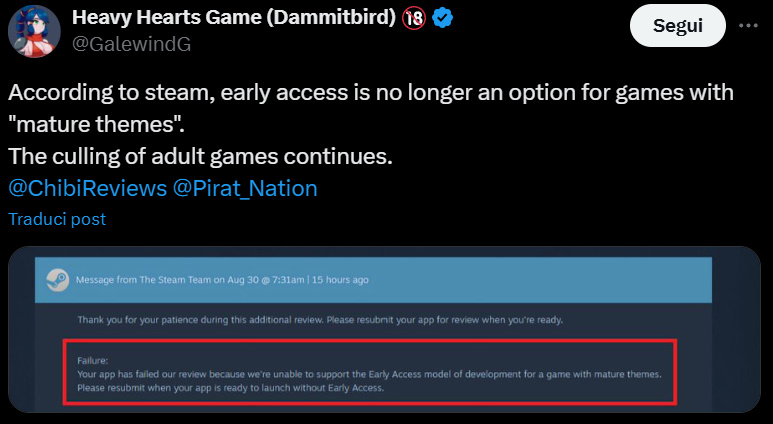
Task: Click the Steam logo in the embedded image
Action: click(x=56, y=279)
